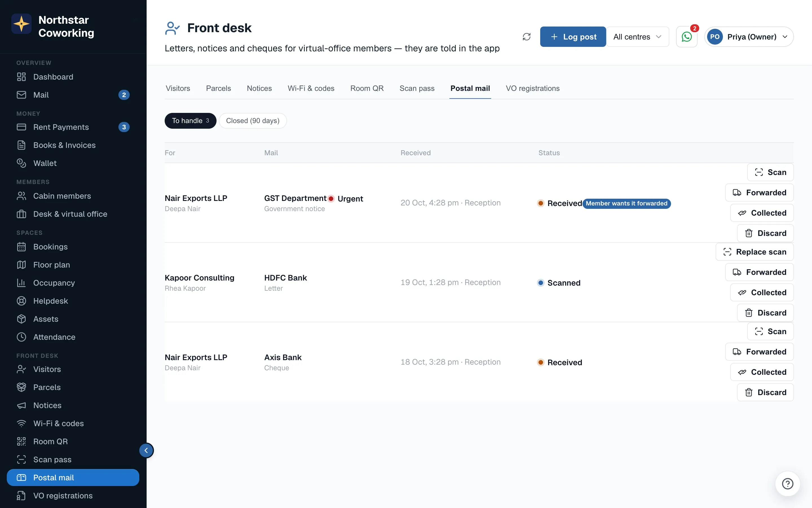Click the Member wants it forwarded badge
Screen dimensions: 812x508
point(626,203)
